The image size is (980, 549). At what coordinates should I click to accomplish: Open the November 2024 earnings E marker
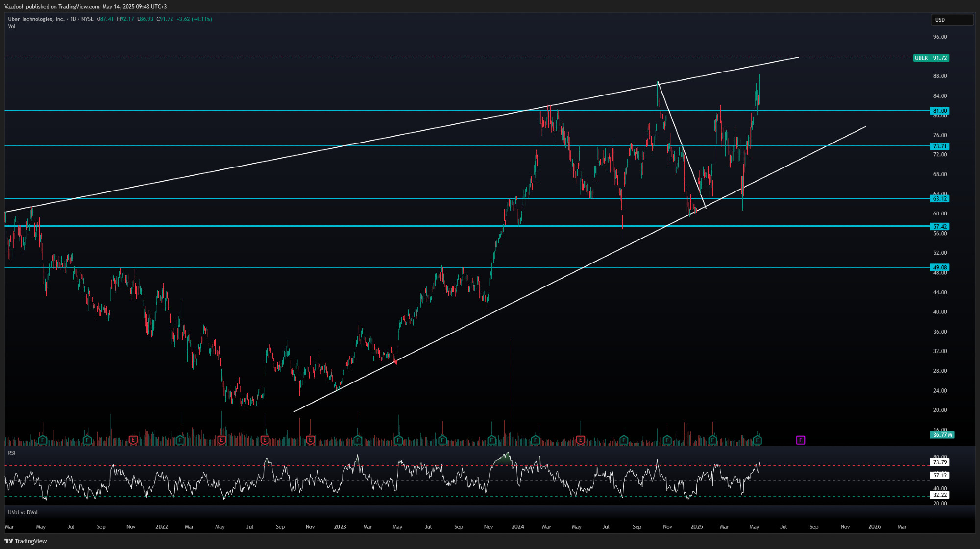point(667,440)
